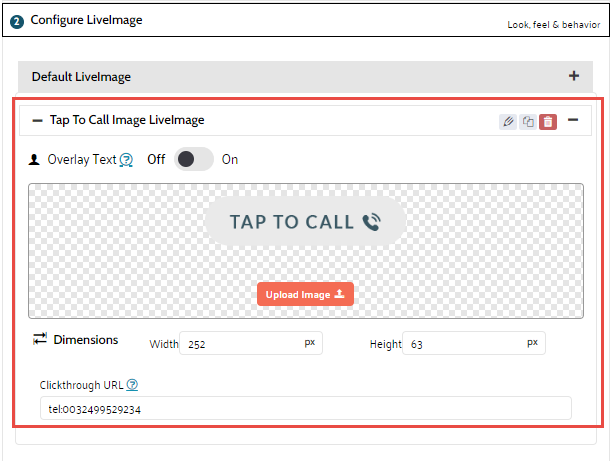This screenshot has height=461, width=614.
Task: Click the Clickthrough URL text field
Action: pos(306,408)
